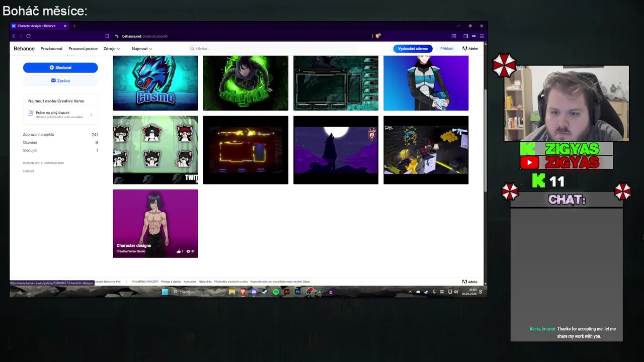Open the cat emotes project thumbnail
Image resolution: width=644 pixels, height=362 pixels.
coord(155,150)
